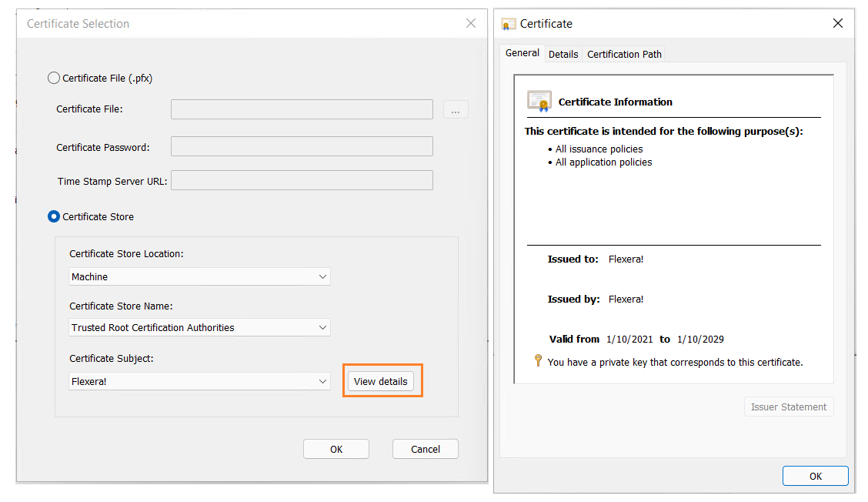Image resolution: width=868 pixels, height=502 pixels.
Task: Close the Certificate window
Action: (838, 24)
